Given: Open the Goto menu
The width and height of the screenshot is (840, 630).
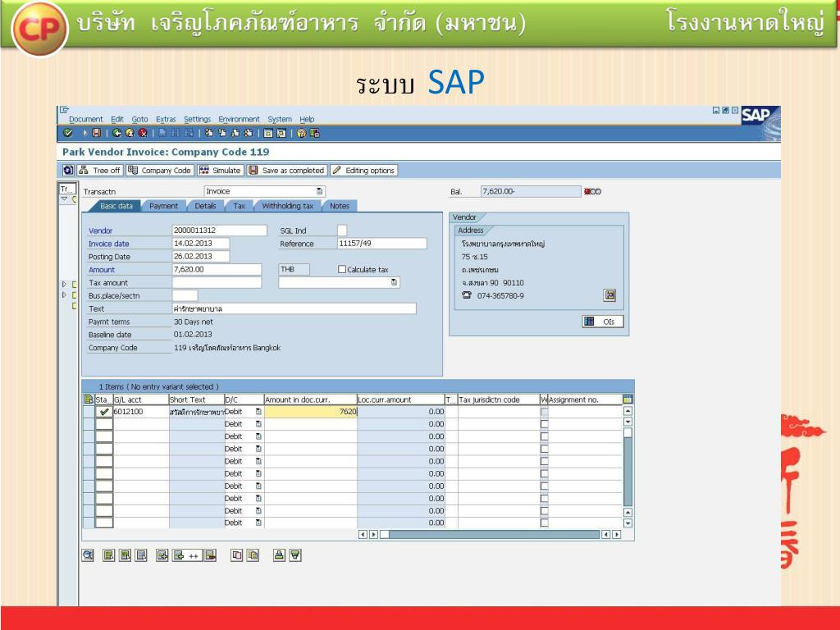Looking at the screenshot, I should point(139,120).
